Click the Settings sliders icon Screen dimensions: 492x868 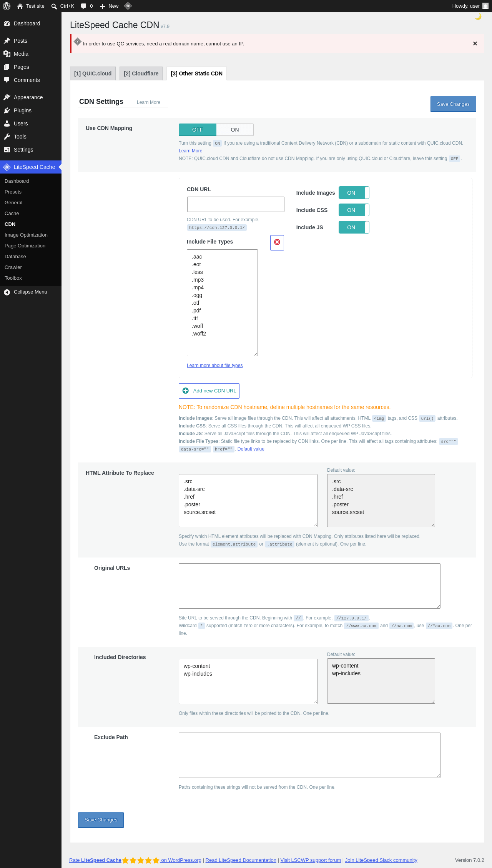pyautogui.click(x=7, y=150)
